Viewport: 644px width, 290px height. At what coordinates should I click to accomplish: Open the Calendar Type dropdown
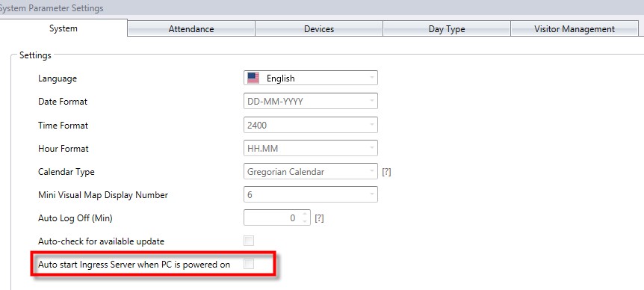click(311, 172)
